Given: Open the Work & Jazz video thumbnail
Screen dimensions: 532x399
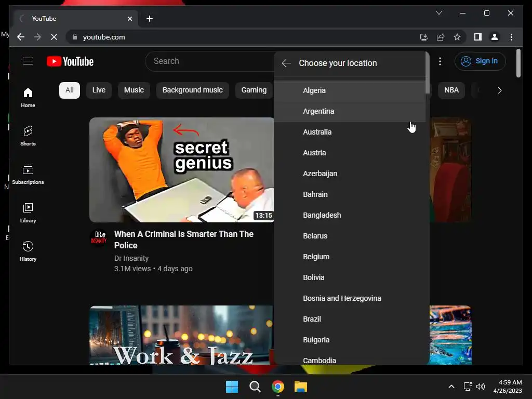Looking at the screenshot, I should [x=181, y=335].
